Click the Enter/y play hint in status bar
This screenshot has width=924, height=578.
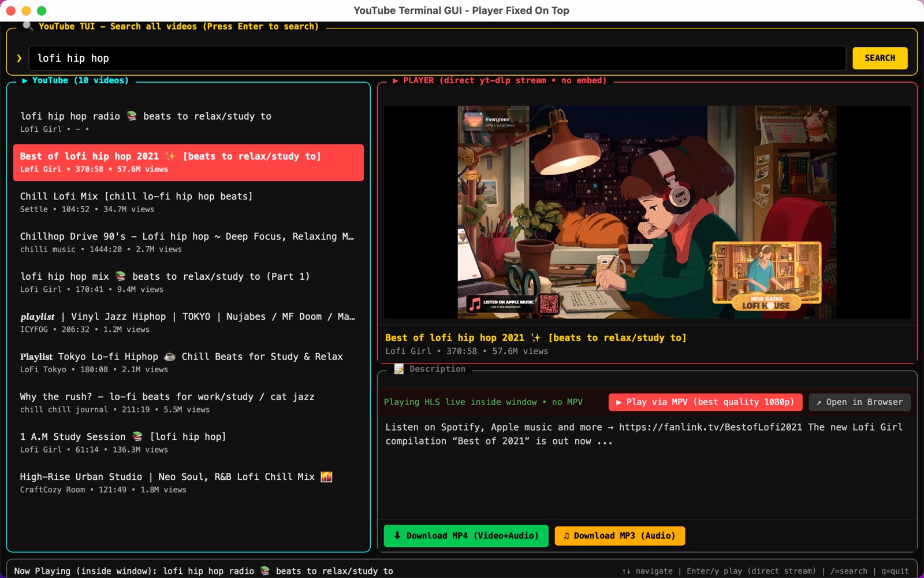[x=751, y=570]
